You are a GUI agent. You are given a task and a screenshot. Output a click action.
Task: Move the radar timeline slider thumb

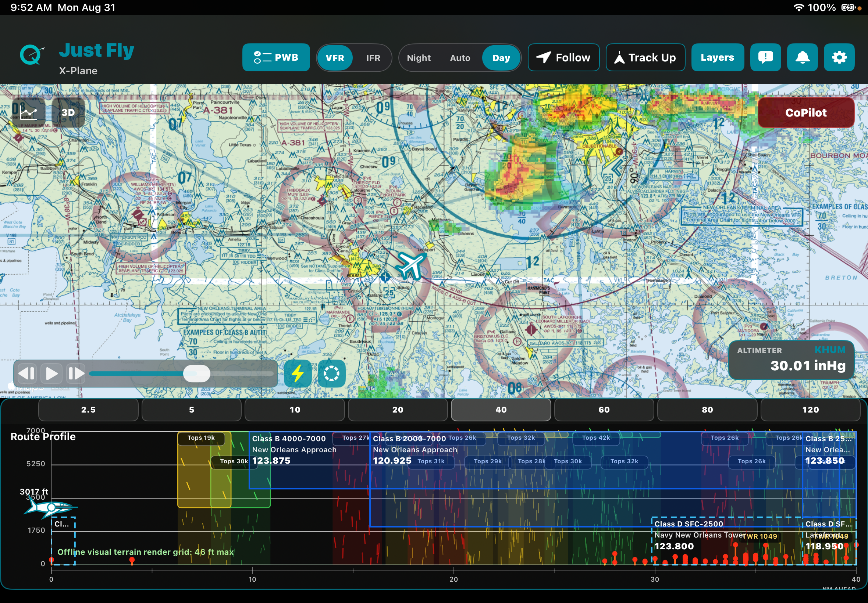click(x=196, y=373)
